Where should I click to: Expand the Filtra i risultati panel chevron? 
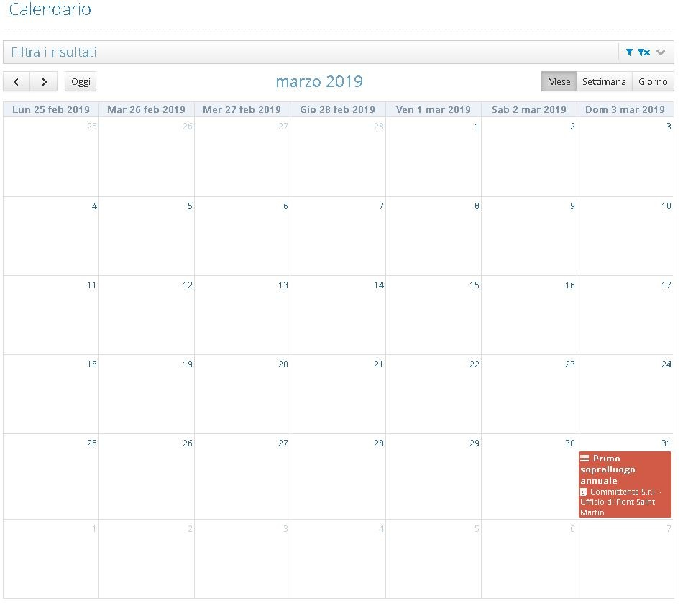tap(660, 52)
